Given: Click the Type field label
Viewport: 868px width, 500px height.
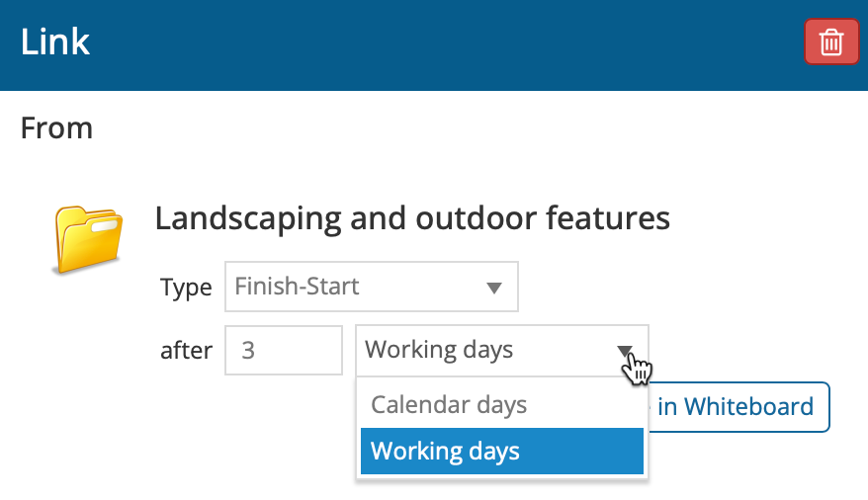Looking at the screenshot, I should tap(186, 289).
